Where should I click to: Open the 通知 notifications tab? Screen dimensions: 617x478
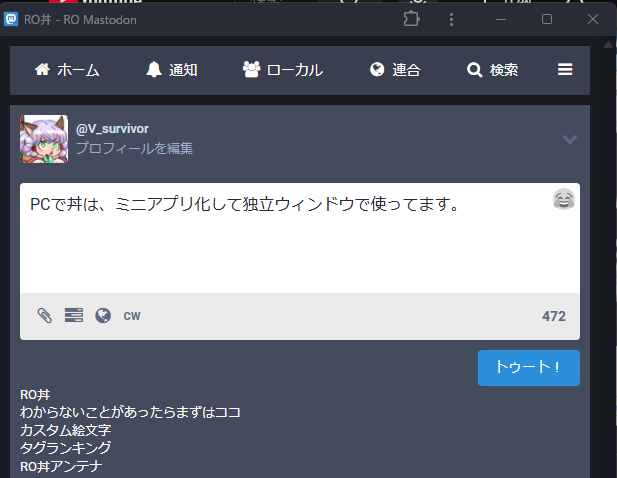tap(171, 70)
